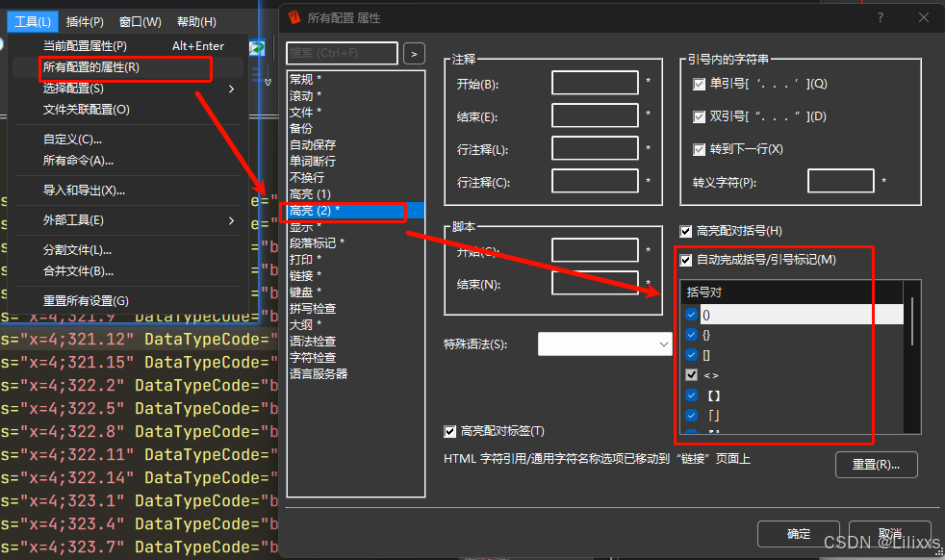Select 语法检查 in the category list
The image size is (945, 560).
[x=356, y=342]
